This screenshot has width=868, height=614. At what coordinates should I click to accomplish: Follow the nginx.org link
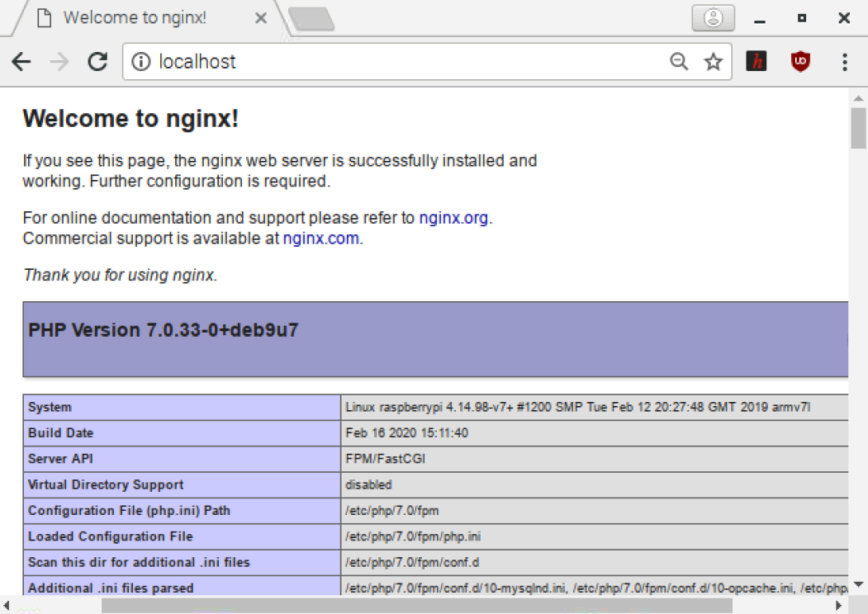coord(453,218)
